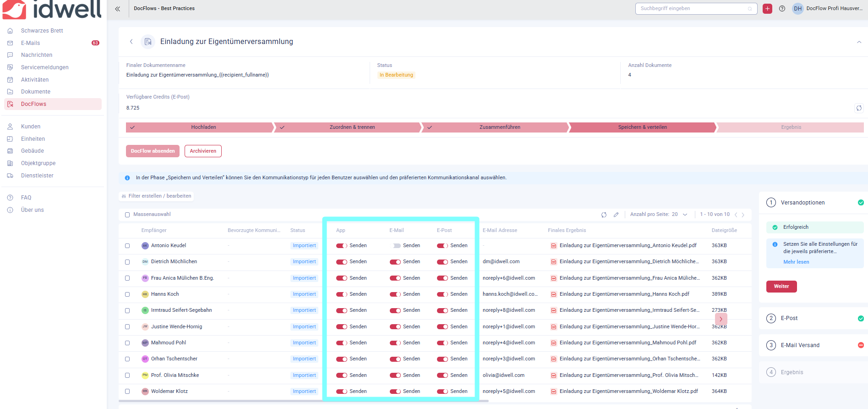The width and height of the screenshot is (868, 409).
Task: Click the red plus add icon
Action: pos(767,9)
